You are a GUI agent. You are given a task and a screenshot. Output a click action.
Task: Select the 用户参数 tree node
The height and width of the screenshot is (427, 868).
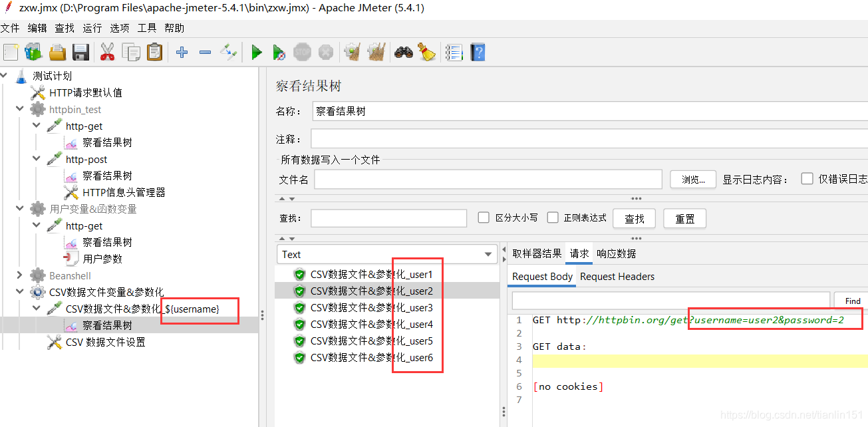pos(102,259)
